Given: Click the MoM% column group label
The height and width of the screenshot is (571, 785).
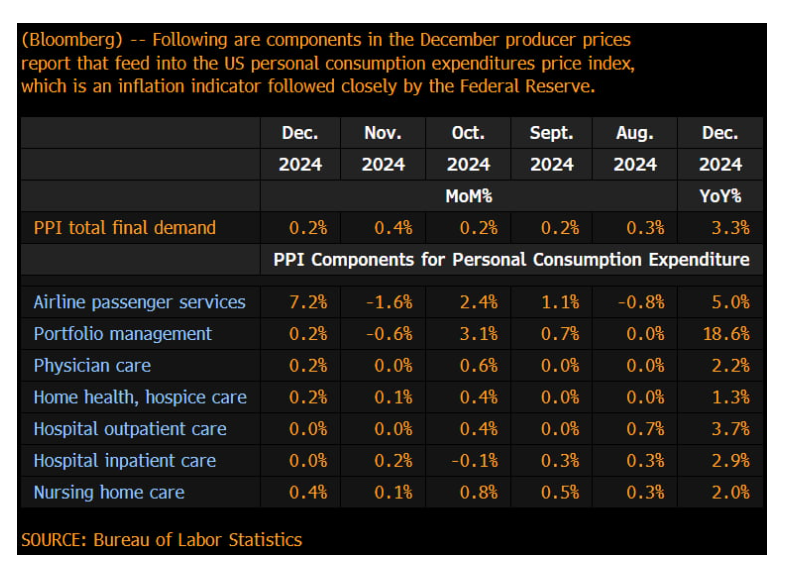Looking at the screenshot, I should tap(468, 196).
